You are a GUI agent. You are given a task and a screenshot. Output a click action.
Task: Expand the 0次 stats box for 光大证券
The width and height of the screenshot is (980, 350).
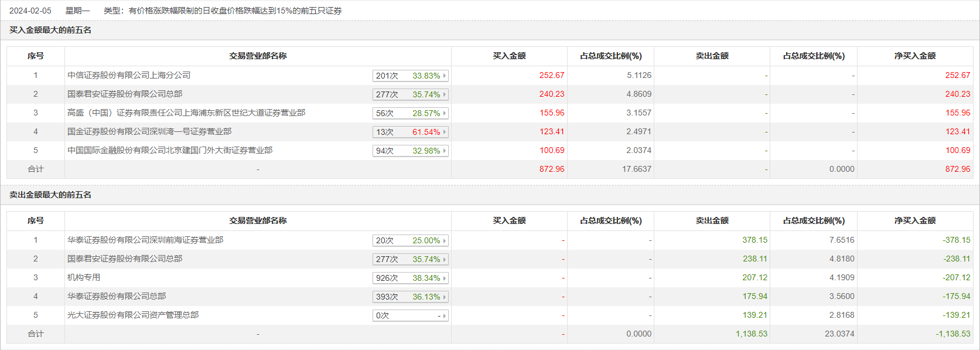(x=410, y=315)
